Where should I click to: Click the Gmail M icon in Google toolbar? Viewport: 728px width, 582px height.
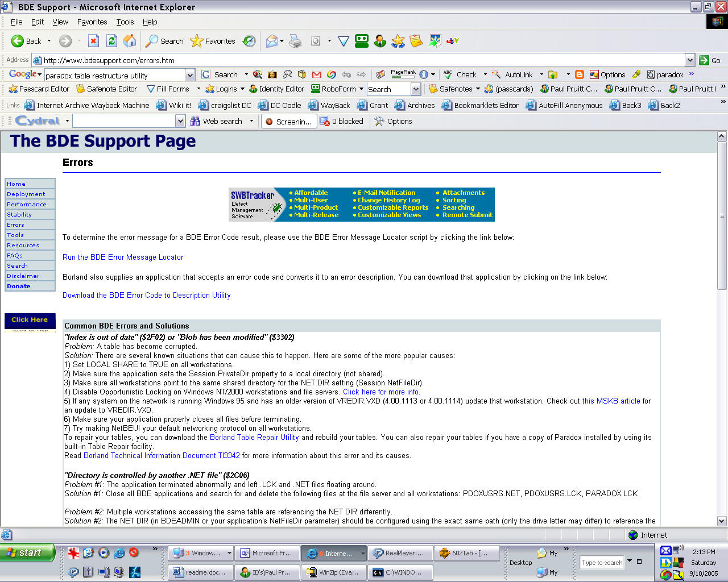pyautogui.click(x=317, y=74)
